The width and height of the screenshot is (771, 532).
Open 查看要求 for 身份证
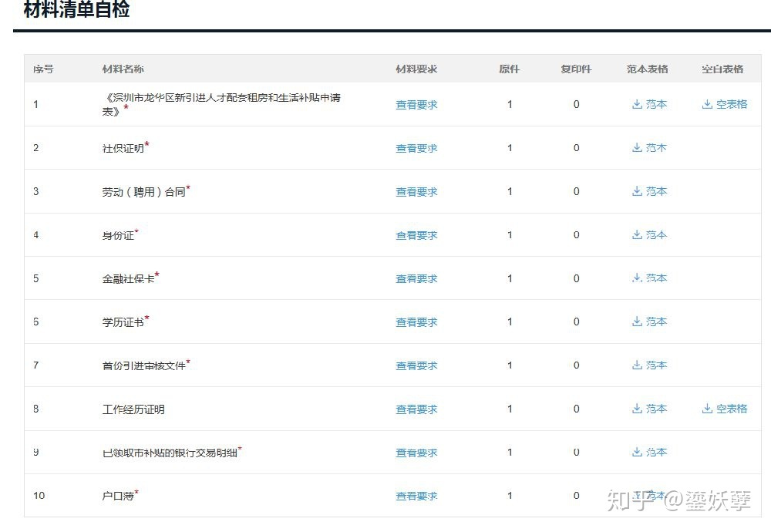pos(416,235)
